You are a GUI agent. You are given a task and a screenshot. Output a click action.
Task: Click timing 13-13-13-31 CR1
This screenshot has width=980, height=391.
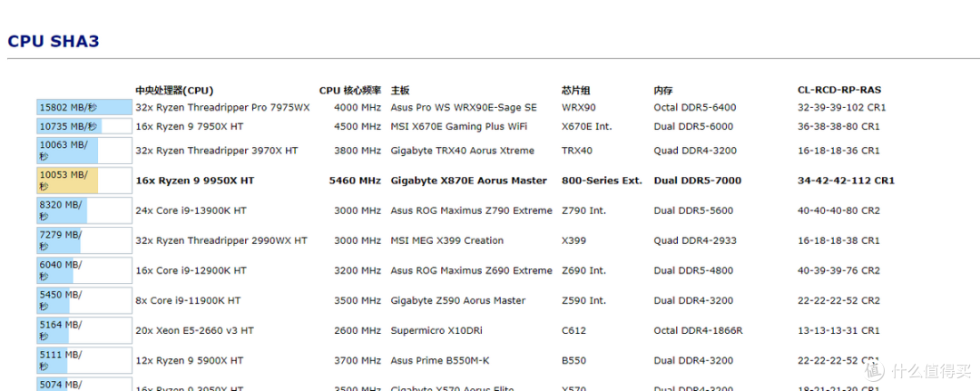(838, 330)
